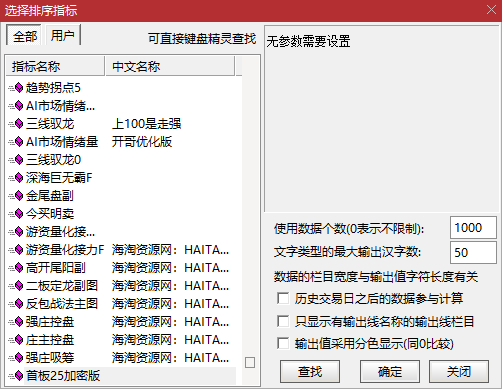
Task: Click the magenta icon beside 强庄控盘
Action: [19, 322]
